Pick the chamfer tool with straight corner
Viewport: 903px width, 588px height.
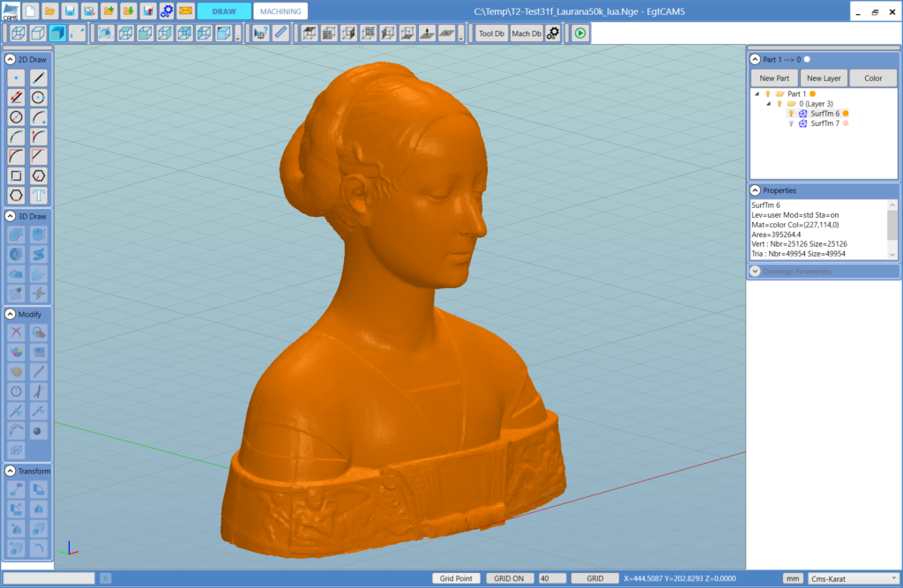click(x=38, y=156)
